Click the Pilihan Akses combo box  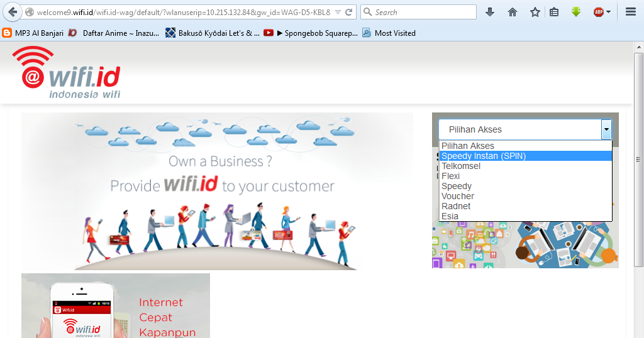tap(525, 129)
